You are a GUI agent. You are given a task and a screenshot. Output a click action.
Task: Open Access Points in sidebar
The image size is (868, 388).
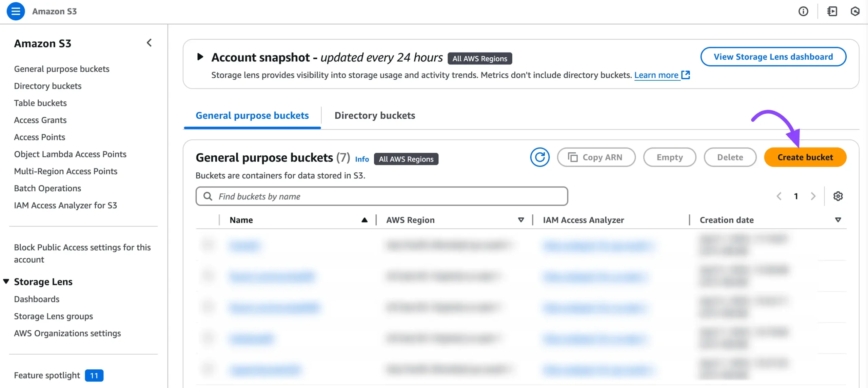(x=40, y=137)
